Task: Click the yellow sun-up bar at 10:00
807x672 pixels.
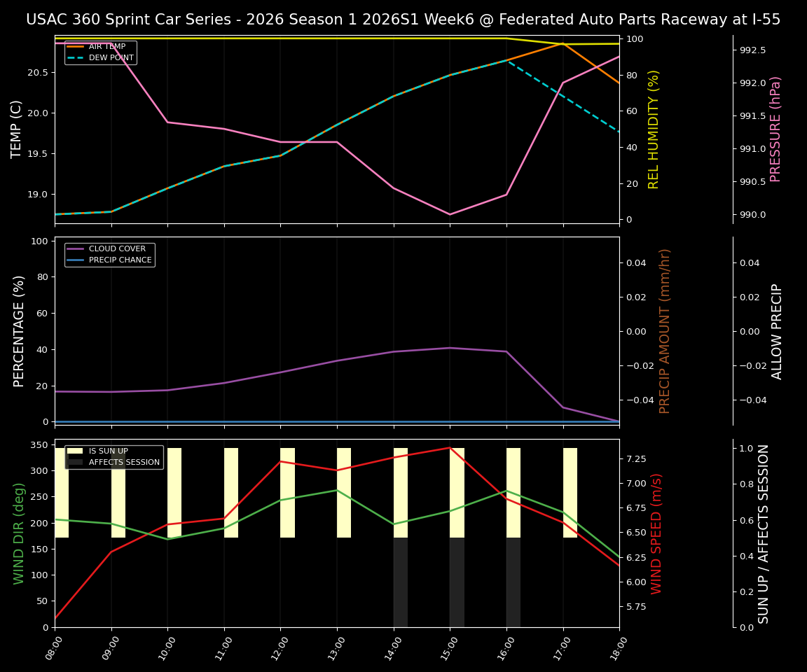Action: pyautogui.click(x=174, y=490)
